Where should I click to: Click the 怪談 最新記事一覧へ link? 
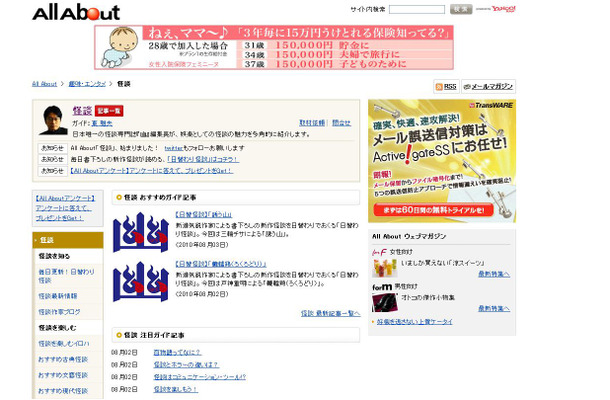(x=329, y=313)
